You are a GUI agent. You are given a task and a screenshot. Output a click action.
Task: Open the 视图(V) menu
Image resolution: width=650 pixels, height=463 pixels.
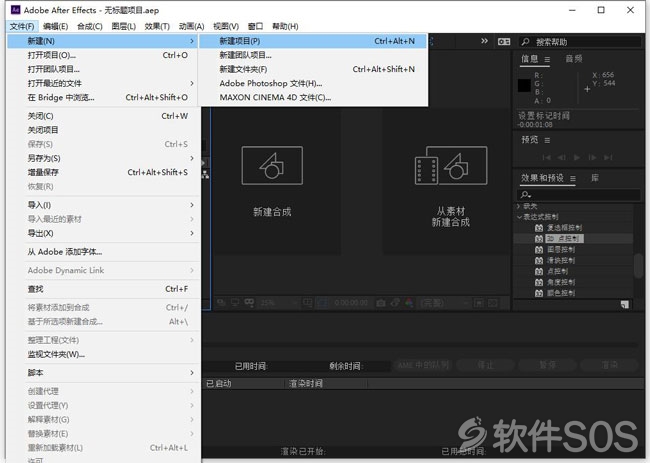coord(226,27)
